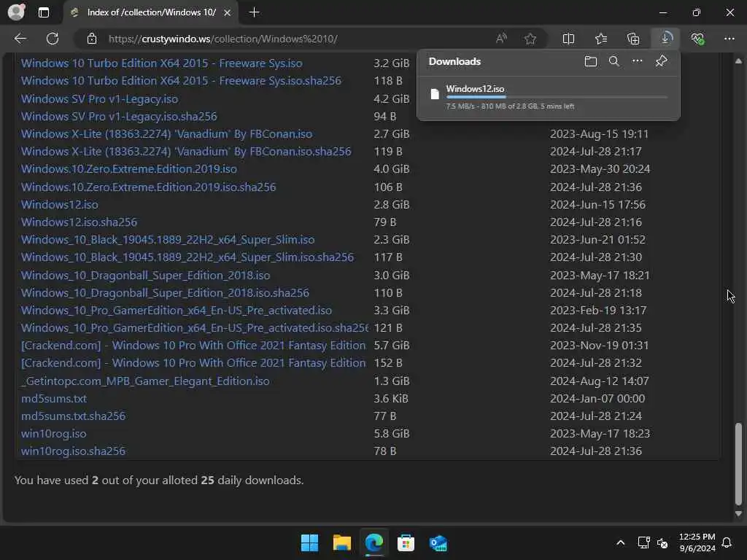The height and width of the screenshot is (560, 747).
Task: Open Windows Start menu
Action: (309, 542)
